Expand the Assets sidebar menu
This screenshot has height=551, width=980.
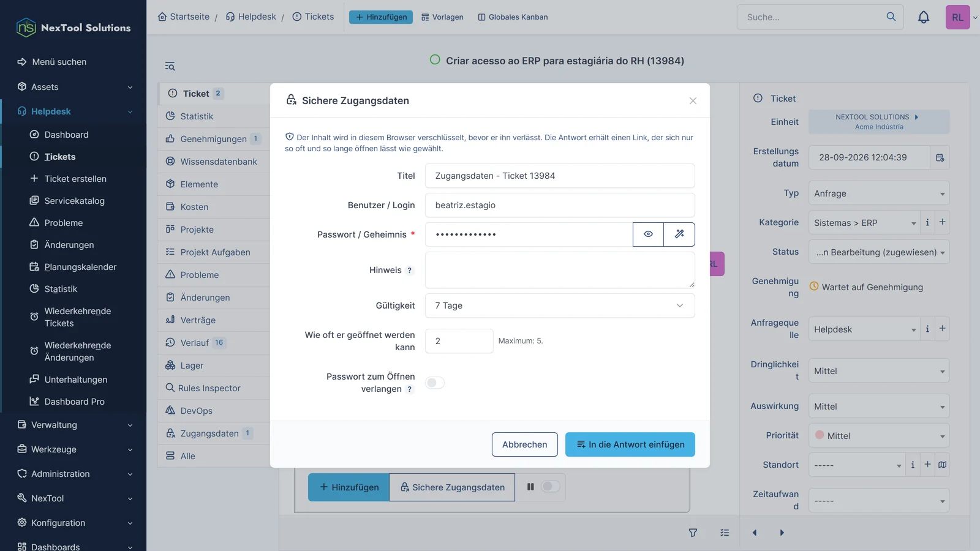73,87
